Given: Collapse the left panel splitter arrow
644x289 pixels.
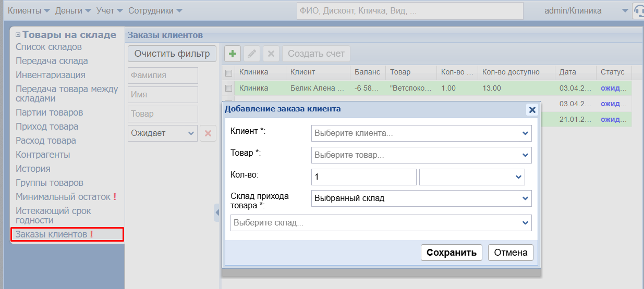Looking at the screenshot, I should point(217,212).
